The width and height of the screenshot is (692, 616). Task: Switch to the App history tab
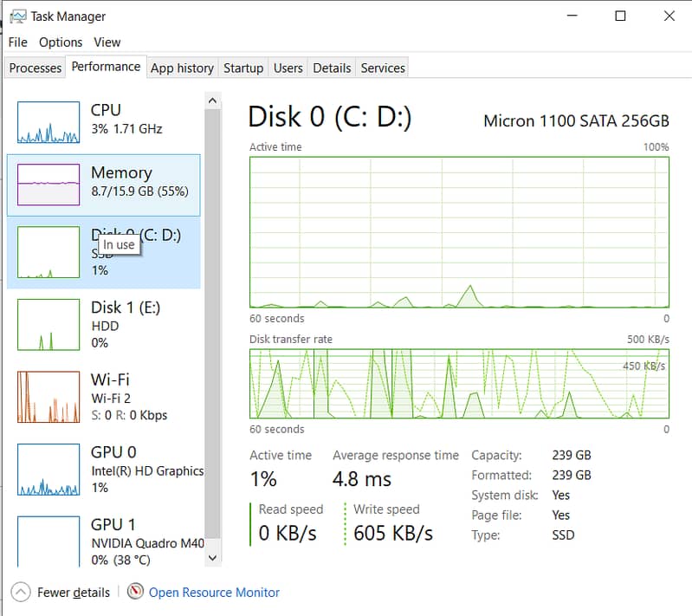pos(182,68)
